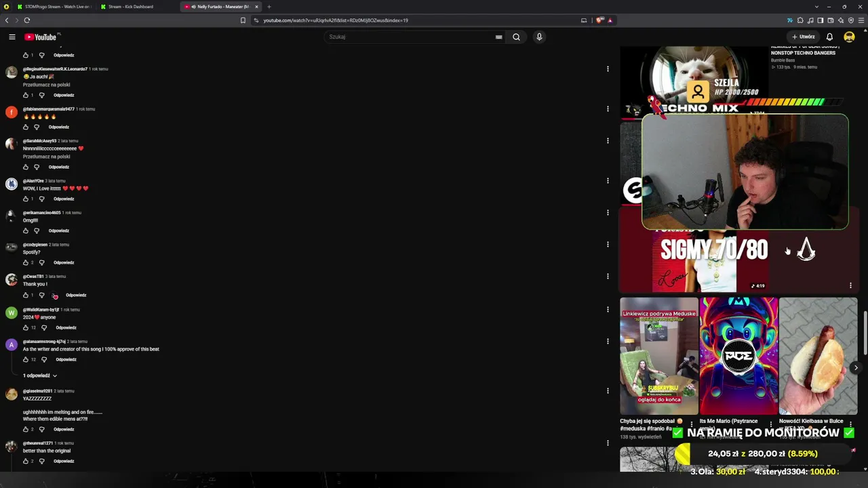Like the comment by @alanaarmstrong-kj7oj
Viewport: 868px width, 488px height.
pyautogui.click(x=26, y=359)
